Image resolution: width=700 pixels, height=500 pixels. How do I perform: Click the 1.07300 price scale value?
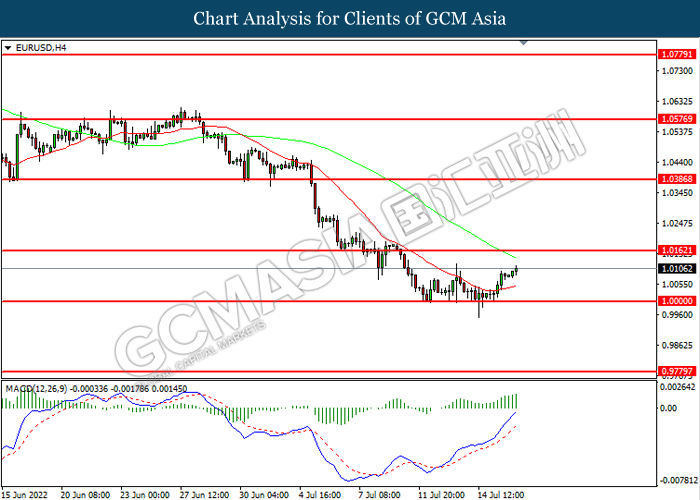pos(677,71)
